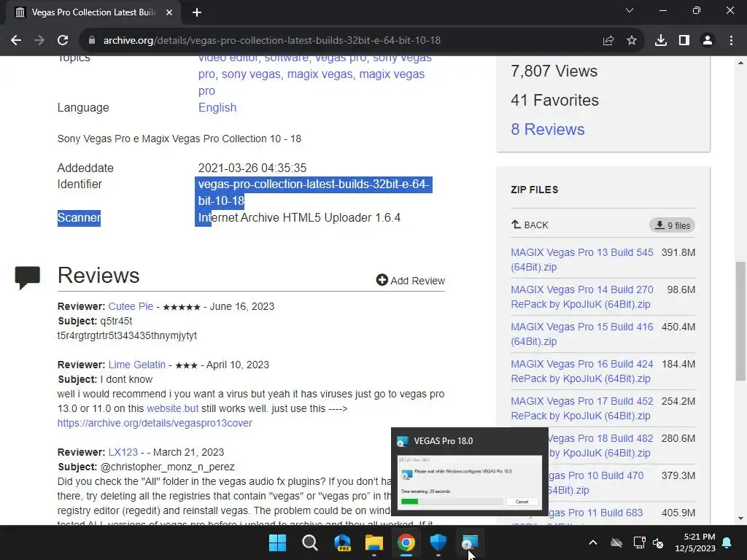Click the muted volume tray icon
The width and height of the screenshot is (747, 560).
click(658, 542)
